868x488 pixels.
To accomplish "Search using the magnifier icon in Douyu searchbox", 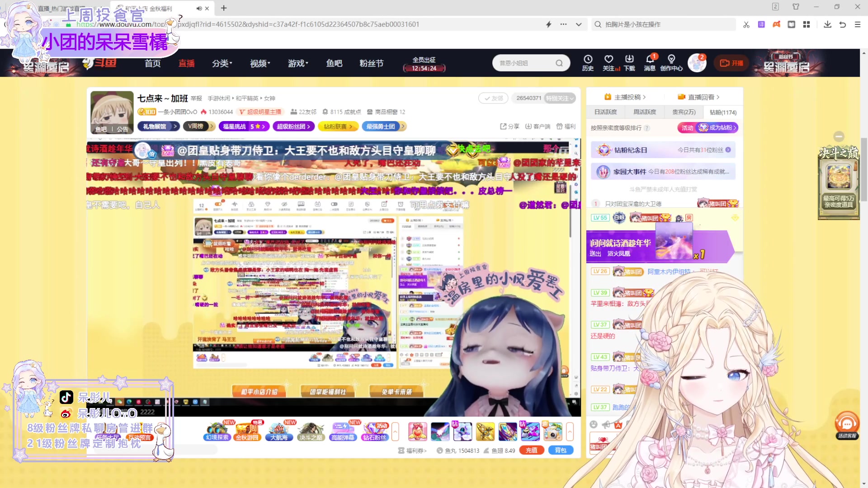I will coord(559,63).
